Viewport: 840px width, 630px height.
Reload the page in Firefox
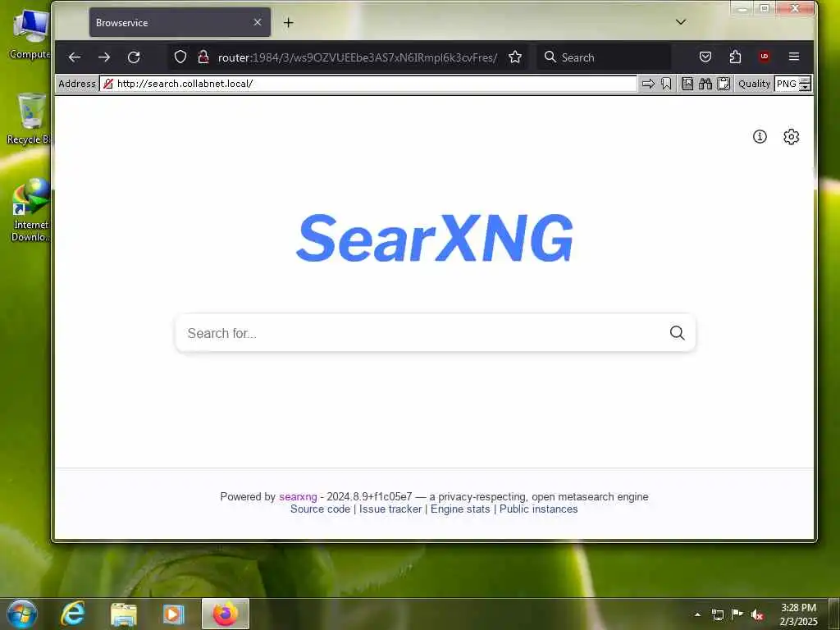tap(134, 57)
